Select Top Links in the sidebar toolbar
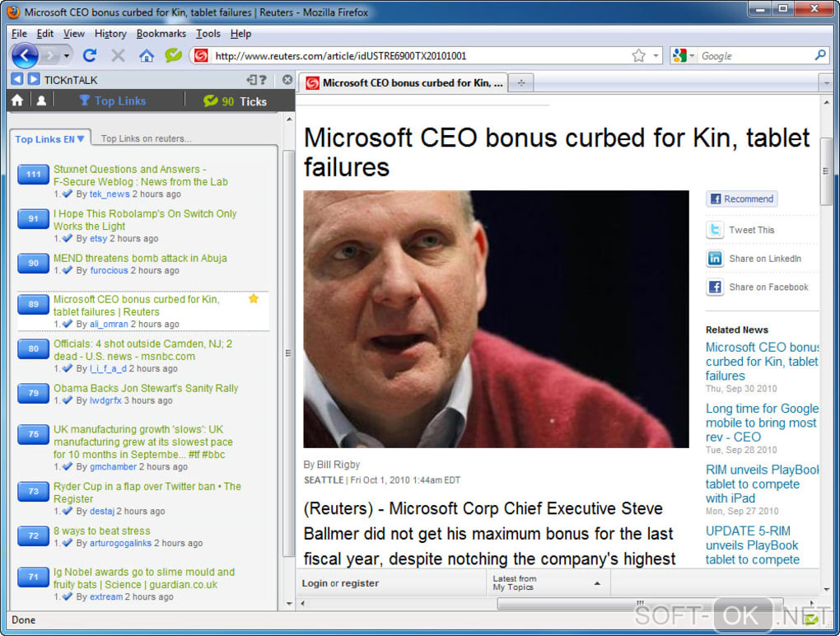 pyautogui.click(x=113, y=101)
